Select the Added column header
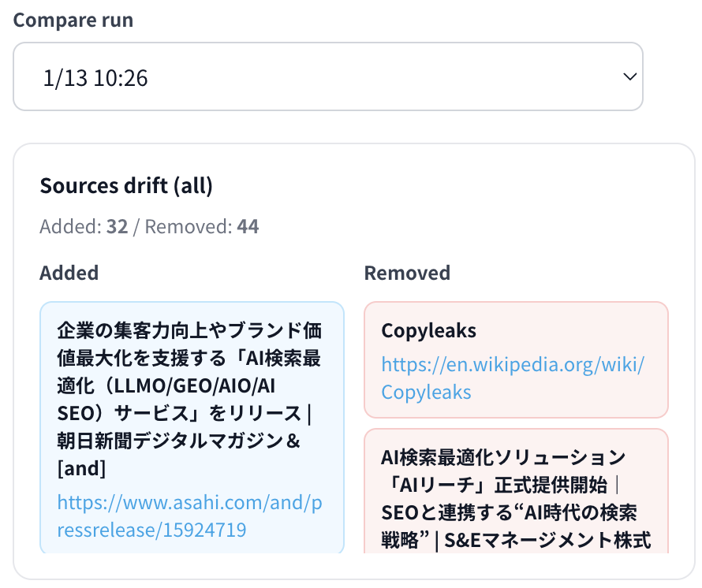The width and height of the screenshot is (702, 588). [69, 273]
